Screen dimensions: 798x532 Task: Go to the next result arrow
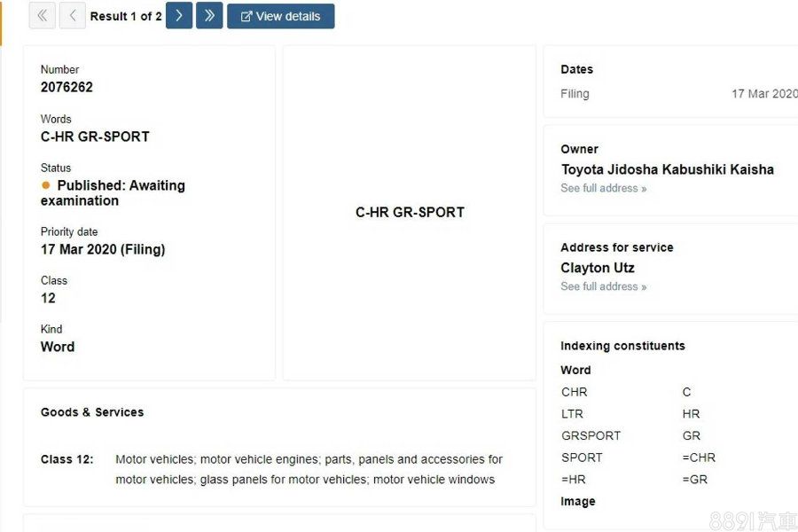[179, 16]
